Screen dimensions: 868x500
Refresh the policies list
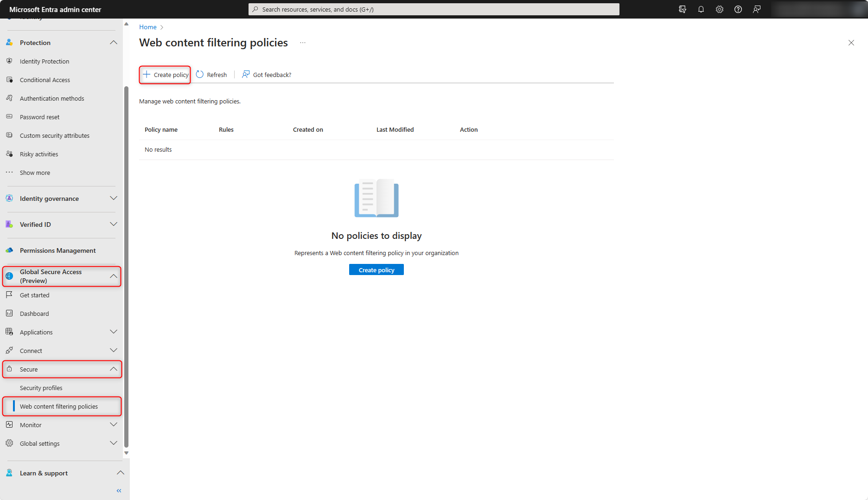[211, 74]
